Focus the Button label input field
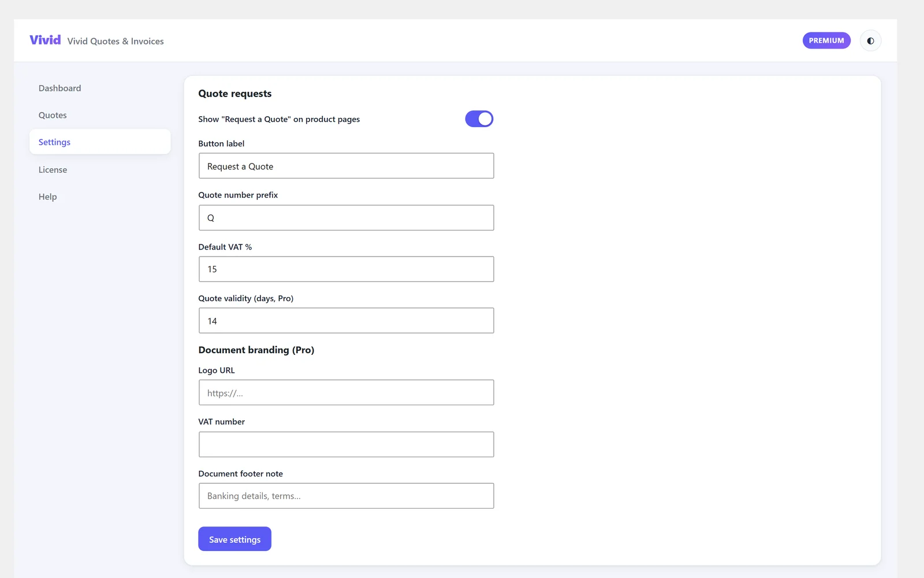 click(x=346, y=166)
